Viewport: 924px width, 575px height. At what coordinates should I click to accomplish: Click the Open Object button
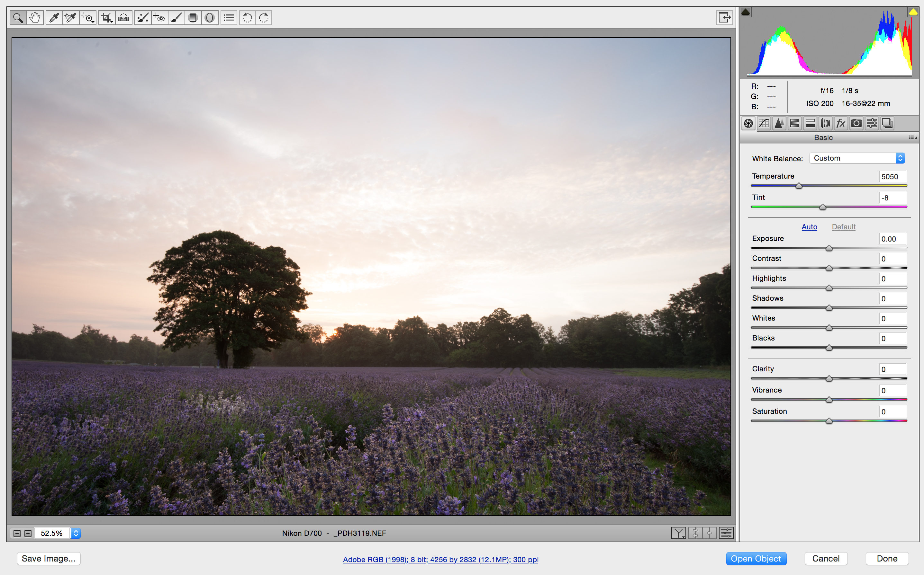[756, 559]
